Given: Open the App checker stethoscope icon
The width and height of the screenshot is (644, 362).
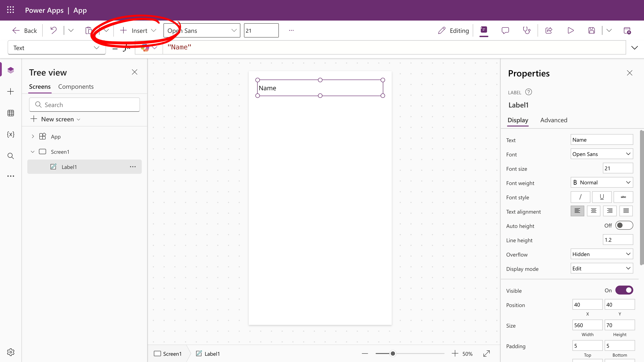Looking at the screenshot, I should pos(527,30).
